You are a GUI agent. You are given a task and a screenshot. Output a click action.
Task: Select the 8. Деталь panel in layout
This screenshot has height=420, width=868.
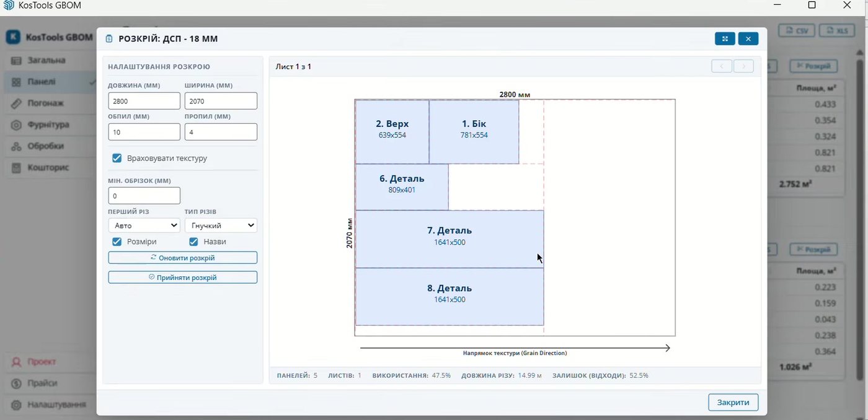pos(449,297)
